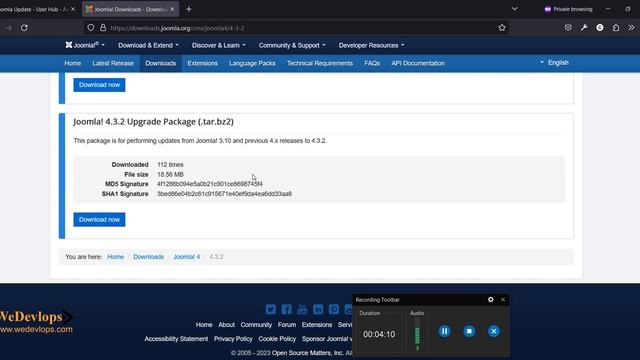The width and height of the screenshot is (640, 360).
Task: Open Recording Toolbar settings gear
Action: [x=491, y=300]
